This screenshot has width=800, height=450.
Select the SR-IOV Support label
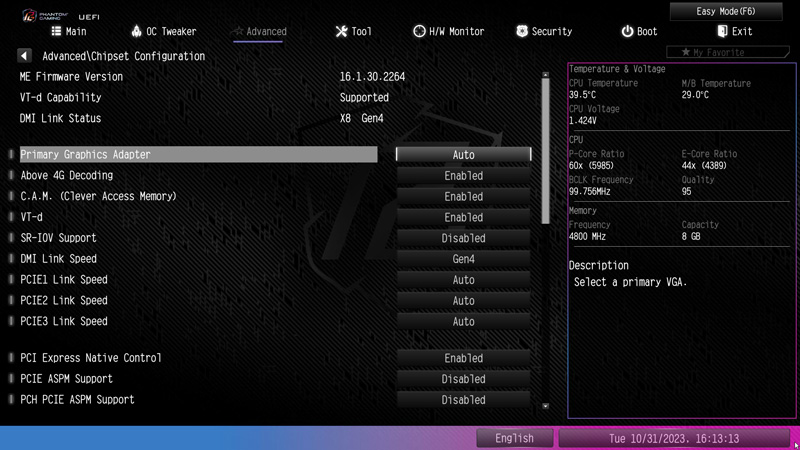(x=58, y=238)
